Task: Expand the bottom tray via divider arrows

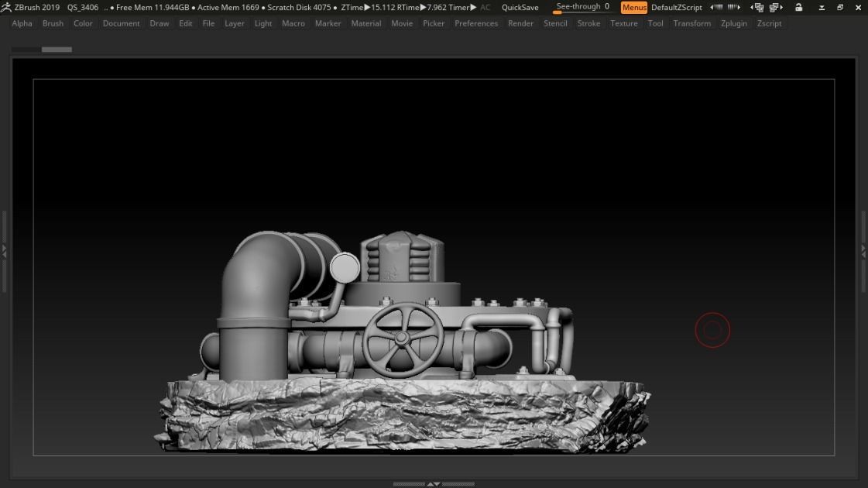Action: pyautogui.click(x=434, y=484)
